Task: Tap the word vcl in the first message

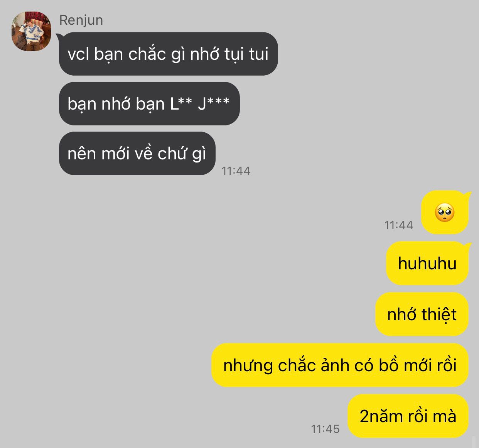Action: pos(79,54)
